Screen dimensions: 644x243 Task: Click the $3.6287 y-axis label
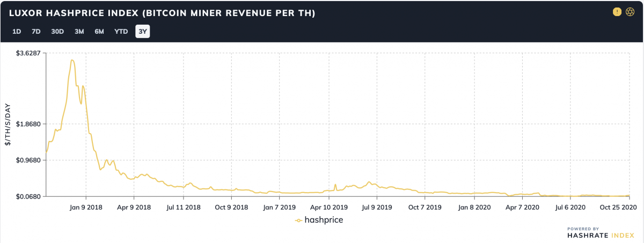pyautogui.click(x=28, y=54)
